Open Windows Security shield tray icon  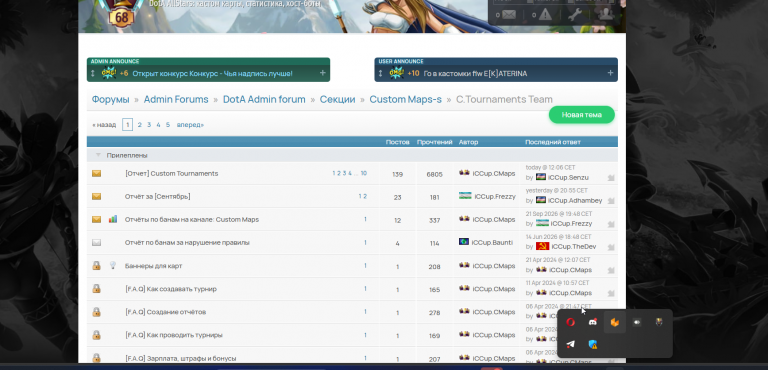[593, 344]
